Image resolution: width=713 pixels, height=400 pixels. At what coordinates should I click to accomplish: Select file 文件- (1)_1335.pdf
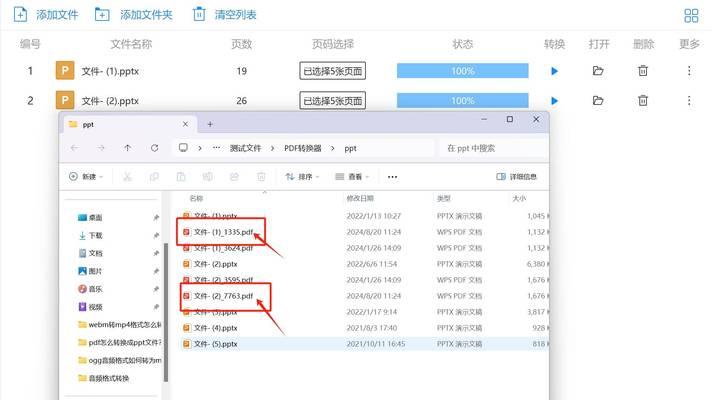[x=223, y=232]
